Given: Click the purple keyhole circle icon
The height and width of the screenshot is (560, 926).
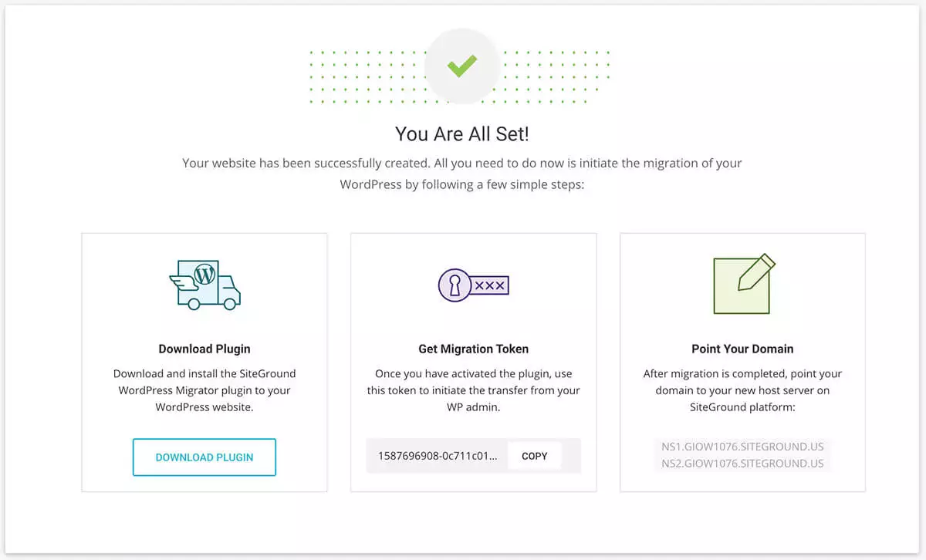Looking at the screenshot, I should coord(454,285).
